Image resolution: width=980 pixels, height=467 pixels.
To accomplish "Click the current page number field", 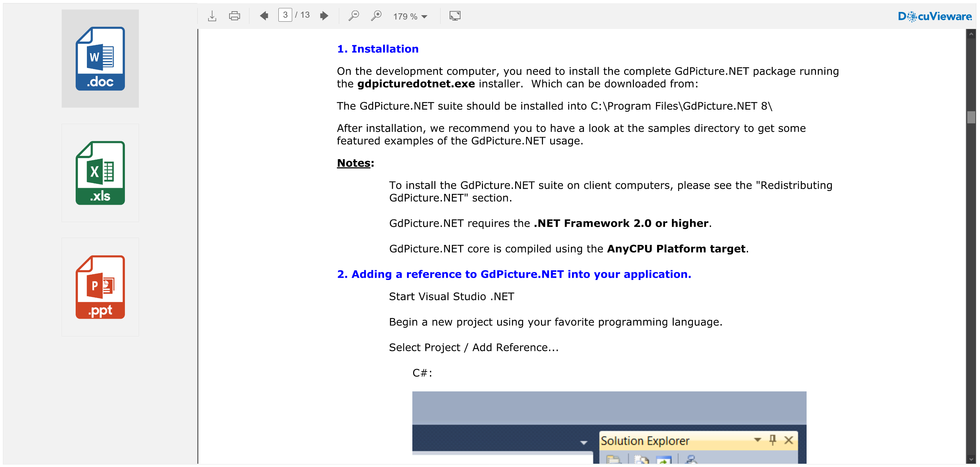I will 285,15.
